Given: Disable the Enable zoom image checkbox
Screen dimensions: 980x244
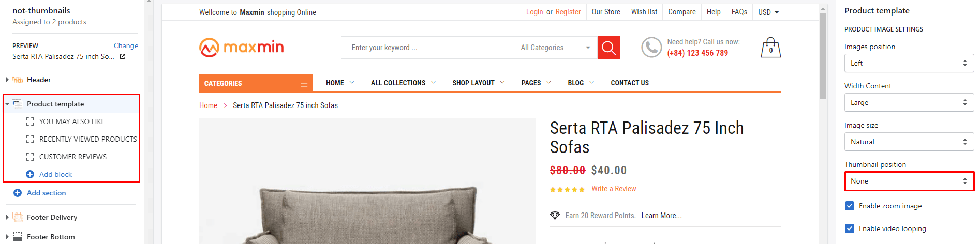Looking at the screenshot, I should click(850, 206).
